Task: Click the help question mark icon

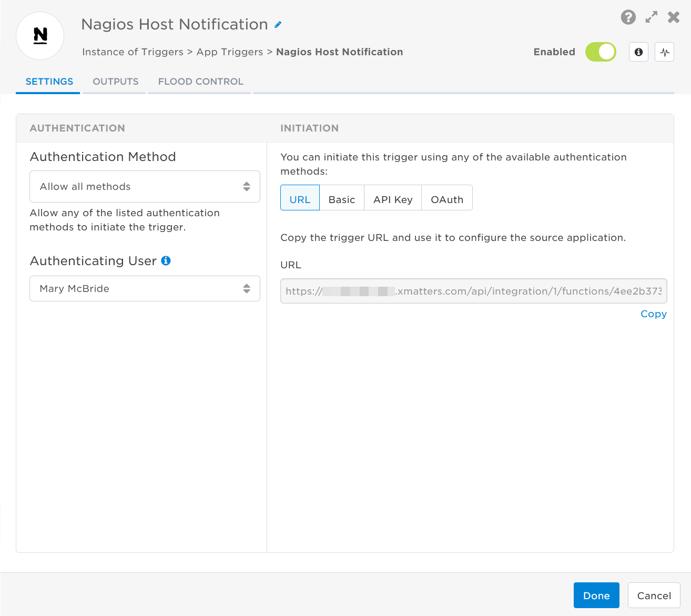Action: [x=628, y=17]
